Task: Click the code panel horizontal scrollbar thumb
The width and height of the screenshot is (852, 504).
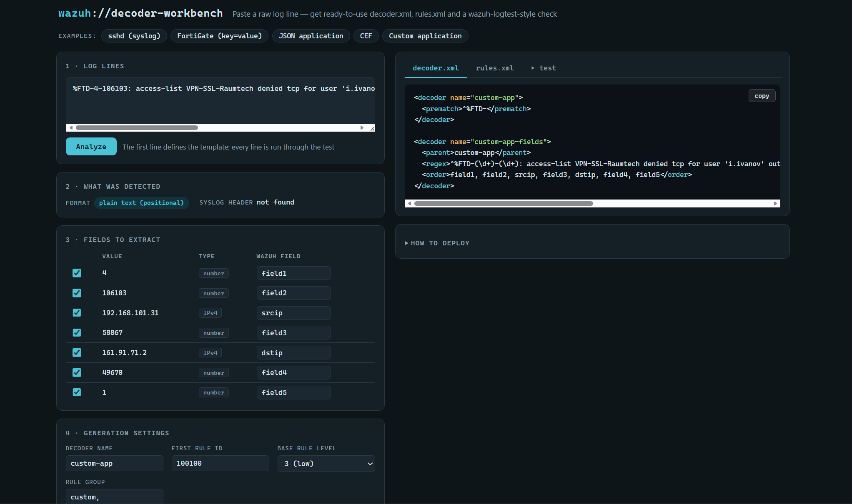Action: point(504,204)
